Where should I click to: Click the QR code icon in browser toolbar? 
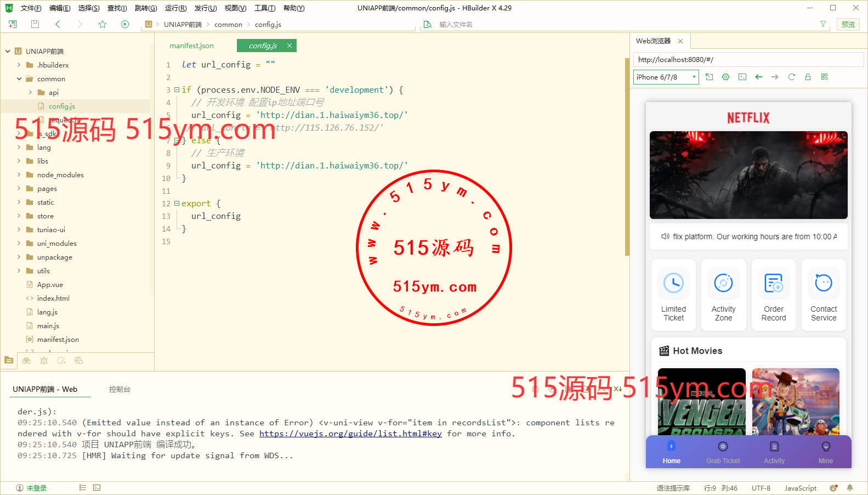[824, 77]
